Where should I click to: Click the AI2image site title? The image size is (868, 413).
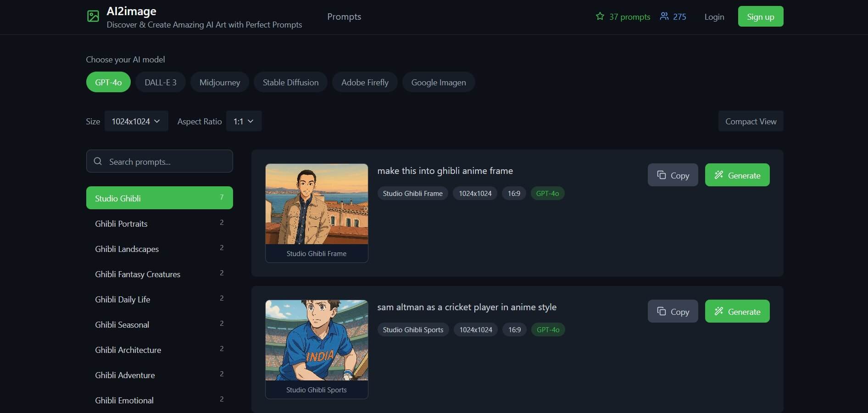coord(131,11)
